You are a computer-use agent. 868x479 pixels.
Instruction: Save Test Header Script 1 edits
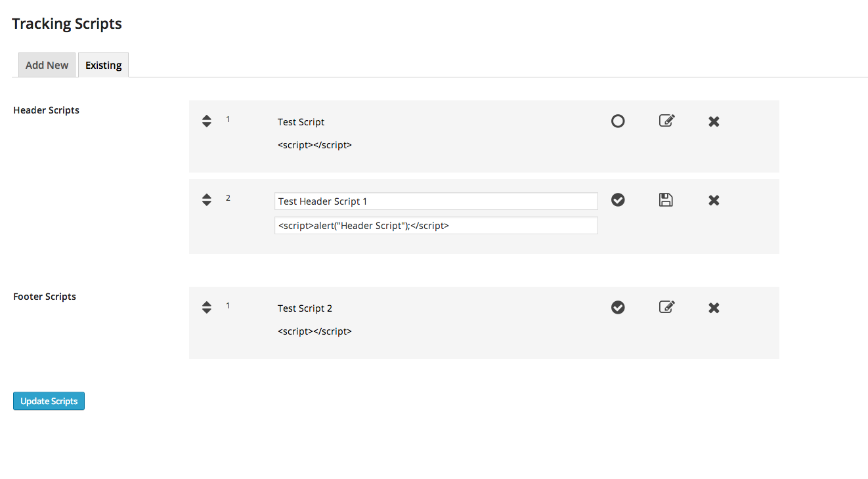tap(666, 200)
